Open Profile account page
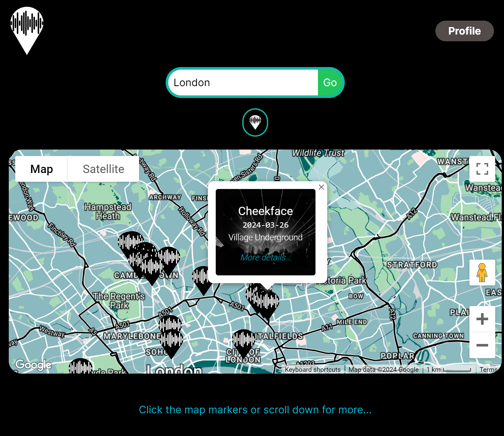Viewport: 504px width, 436px height. coord(465,31)
